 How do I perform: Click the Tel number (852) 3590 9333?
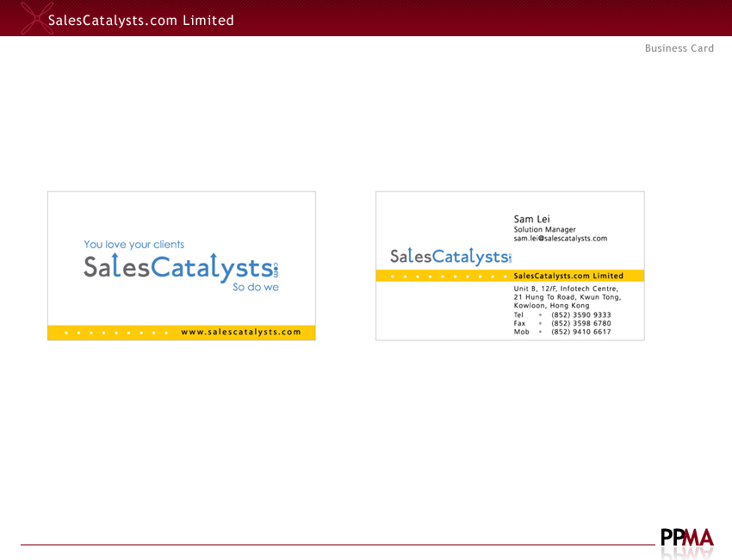(581, 314)
